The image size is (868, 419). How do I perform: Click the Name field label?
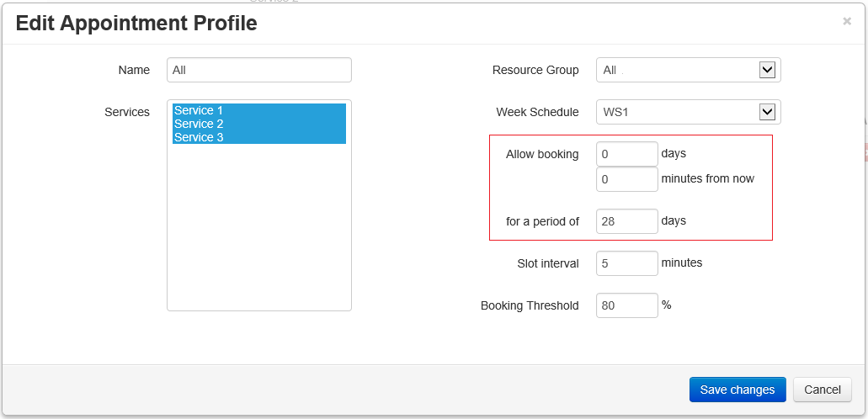click(x=134, y=71)
